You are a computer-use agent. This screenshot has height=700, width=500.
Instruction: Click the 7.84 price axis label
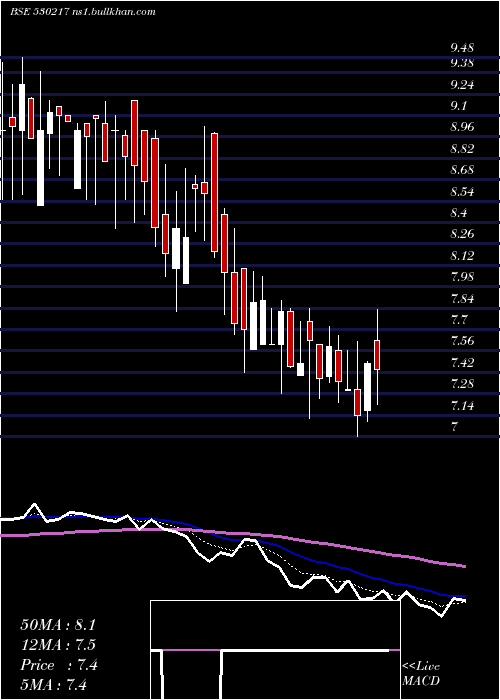(462, 298)
